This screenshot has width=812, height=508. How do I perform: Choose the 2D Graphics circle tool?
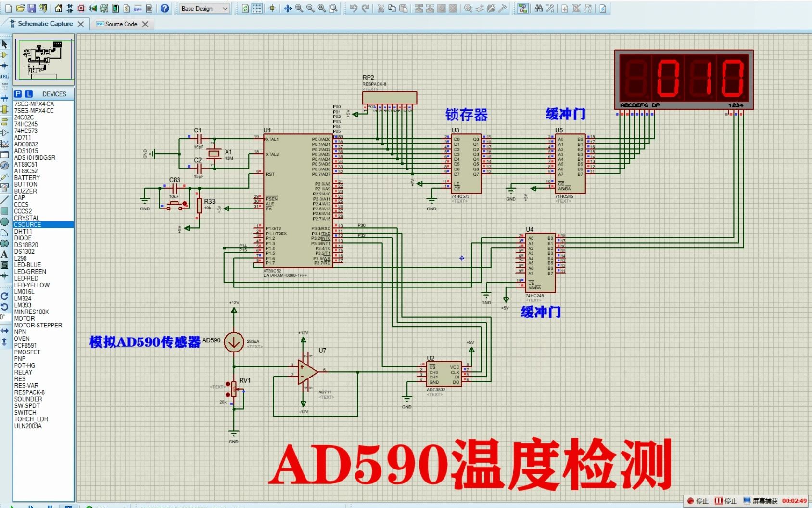pos(5,221)
